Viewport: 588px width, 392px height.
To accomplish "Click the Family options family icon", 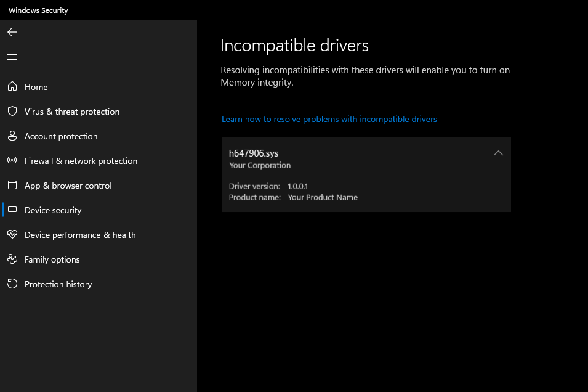I will tap(12, 259).
